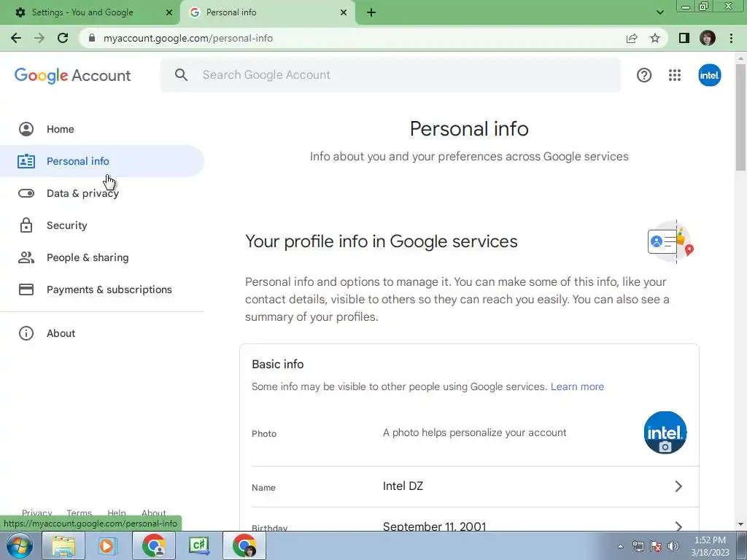Close the Personal info tab

[344, 12]
